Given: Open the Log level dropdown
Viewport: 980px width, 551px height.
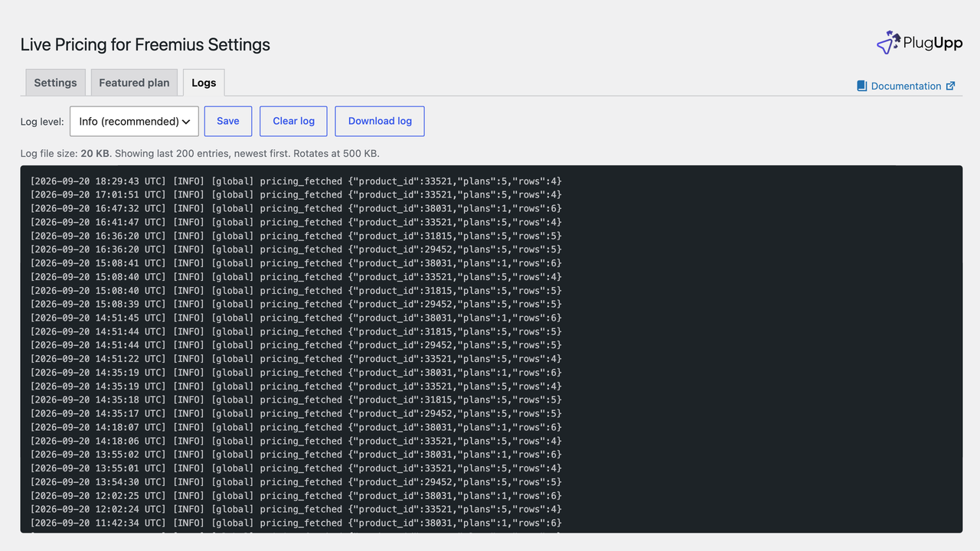Looking at the screenshot, I should click(134, 121).
